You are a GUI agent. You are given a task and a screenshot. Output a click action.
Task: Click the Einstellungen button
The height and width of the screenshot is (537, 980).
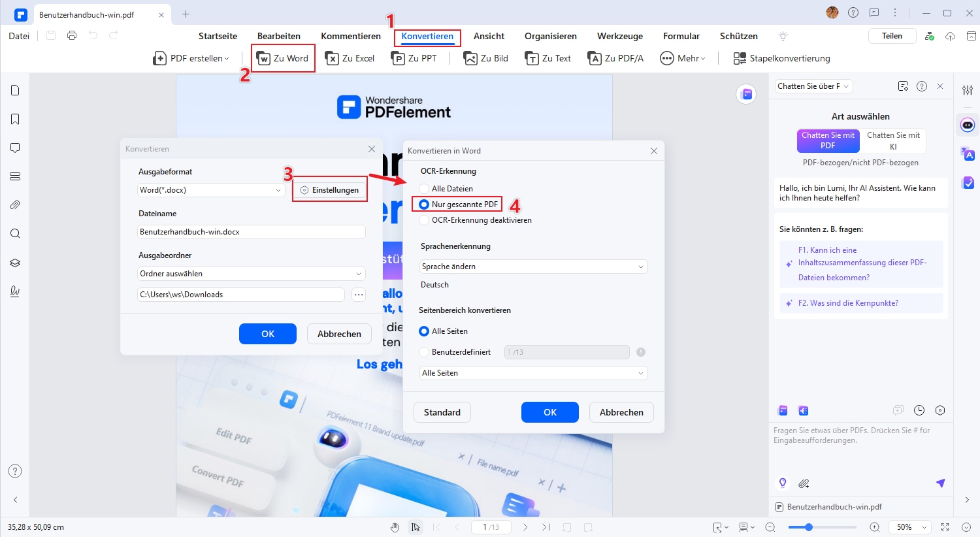click(330, 190)
